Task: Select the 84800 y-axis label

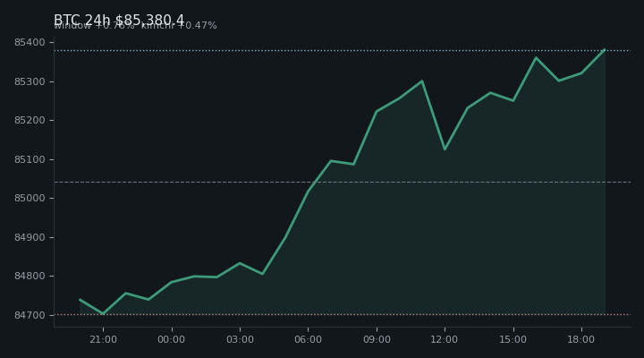Action: point(30,277)
